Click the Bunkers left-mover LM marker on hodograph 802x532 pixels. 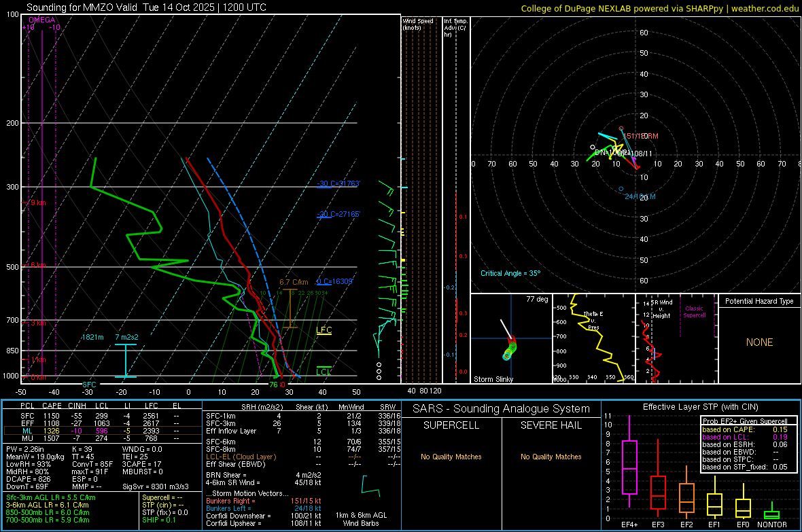[x=621, y=190]
